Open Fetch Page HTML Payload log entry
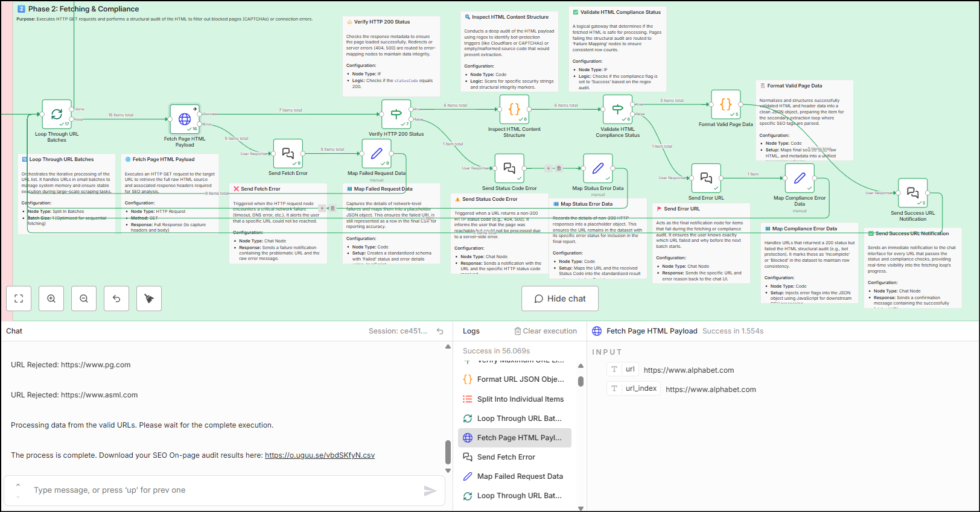This screenshot has width=980, height=512. [x=515, y=438]
